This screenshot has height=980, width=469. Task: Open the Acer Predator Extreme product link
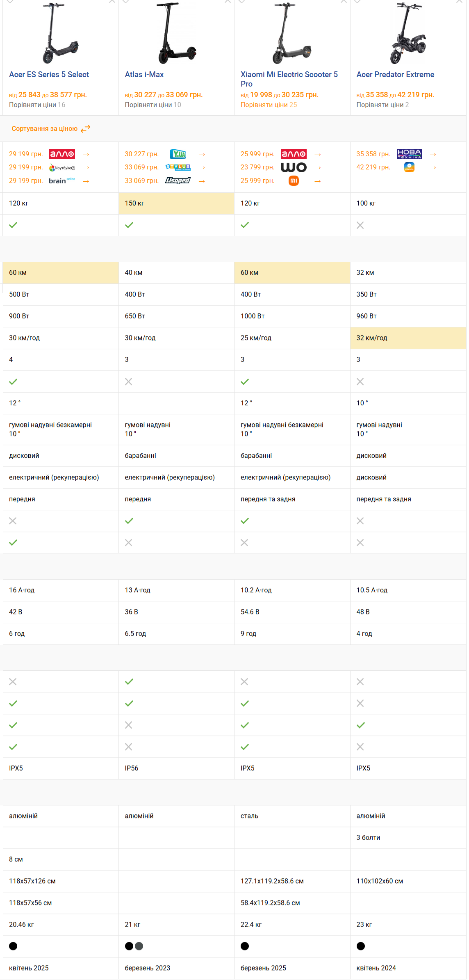[x=395, y=75]
